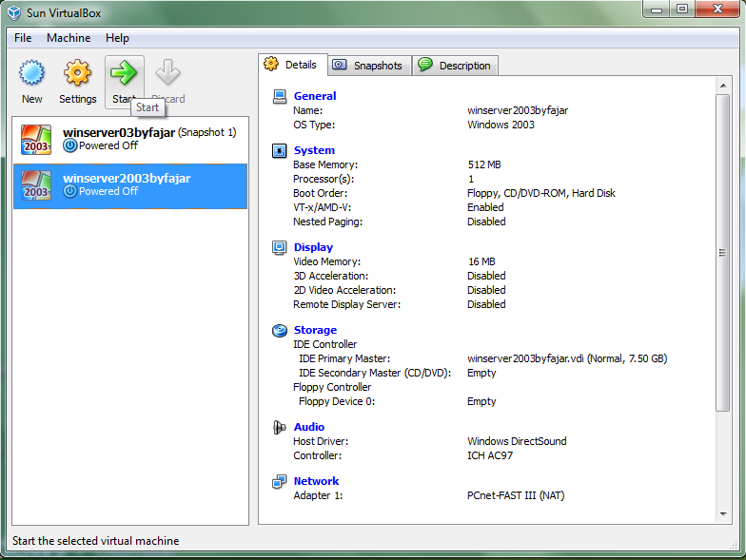The height and width of the screenshot is (560, 746).
Task: Click the details pane scroll up arrow
Action: click(x=723, y=86)
